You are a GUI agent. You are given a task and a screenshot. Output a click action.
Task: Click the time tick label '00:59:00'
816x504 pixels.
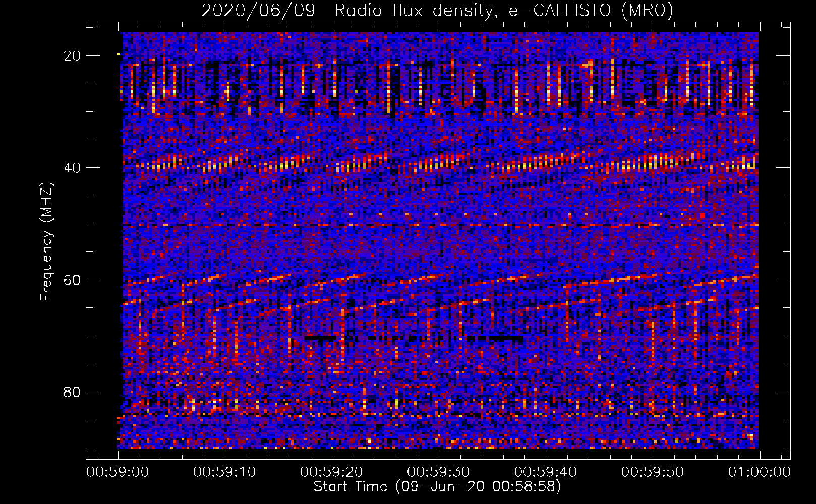point(118,472)
